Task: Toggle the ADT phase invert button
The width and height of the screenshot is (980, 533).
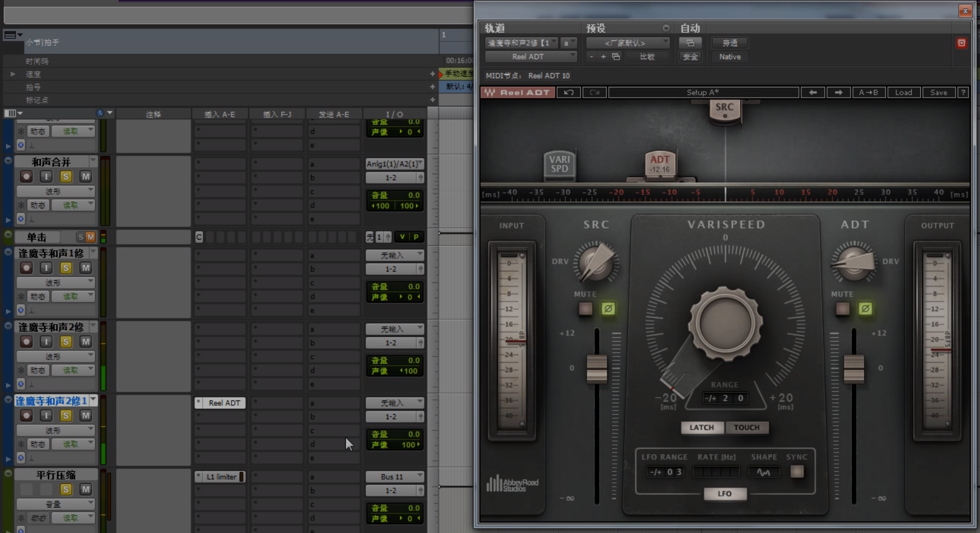Action: click(865, 309)
